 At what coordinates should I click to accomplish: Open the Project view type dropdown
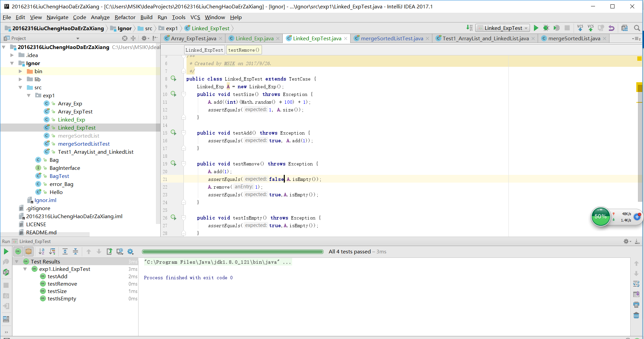[x=77, y=38]
